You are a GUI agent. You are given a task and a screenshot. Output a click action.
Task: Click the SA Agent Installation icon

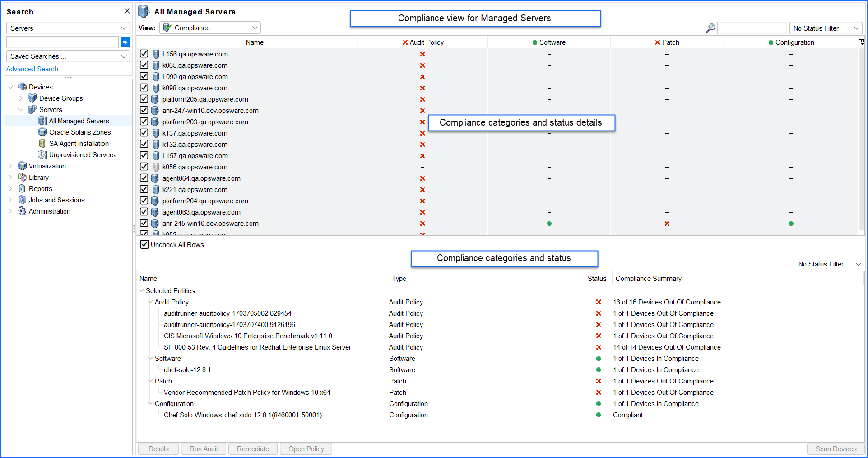click(42, 143)
